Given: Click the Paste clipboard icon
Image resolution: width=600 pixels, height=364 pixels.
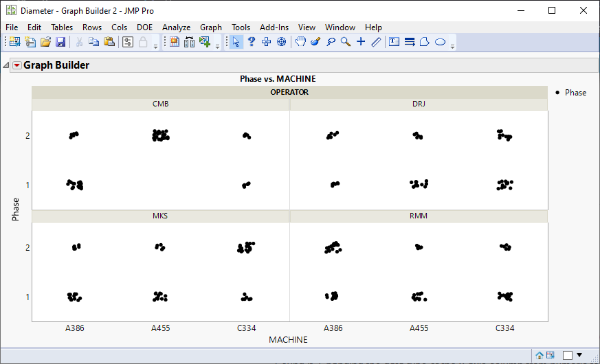Looking at the screenshot, I should click(109, 42).
